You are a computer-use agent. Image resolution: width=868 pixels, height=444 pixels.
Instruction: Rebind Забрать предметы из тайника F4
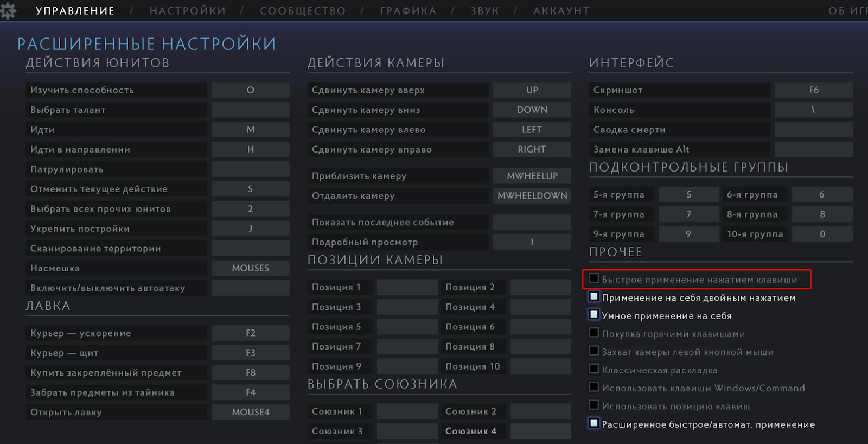point(251,392)
